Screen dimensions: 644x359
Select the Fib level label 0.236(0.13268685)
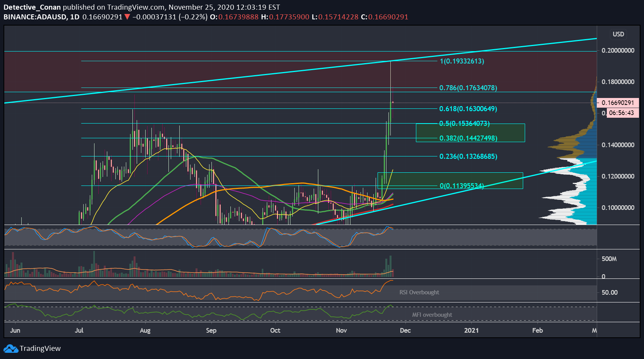click(x=468, y=156)
